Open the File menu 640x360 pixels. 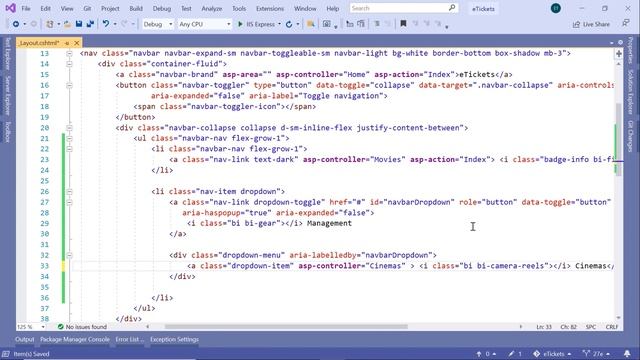pyautogui.click(x=26, y=8)
